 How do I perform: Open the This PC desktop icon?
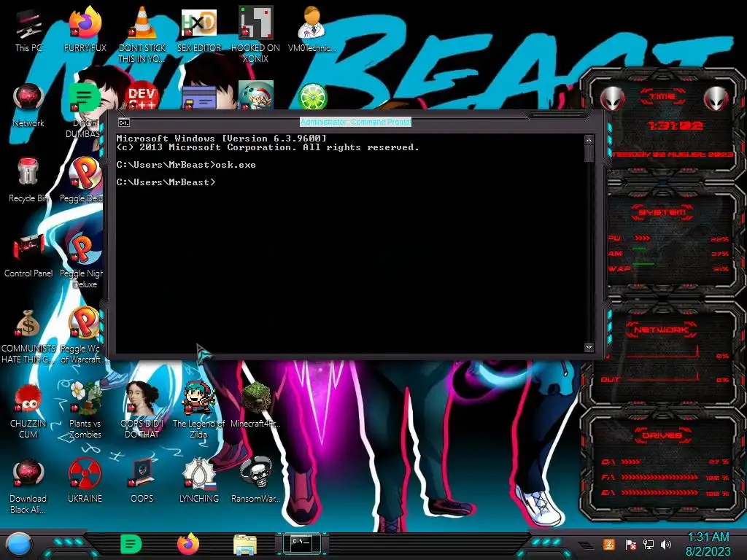point(28,29)
